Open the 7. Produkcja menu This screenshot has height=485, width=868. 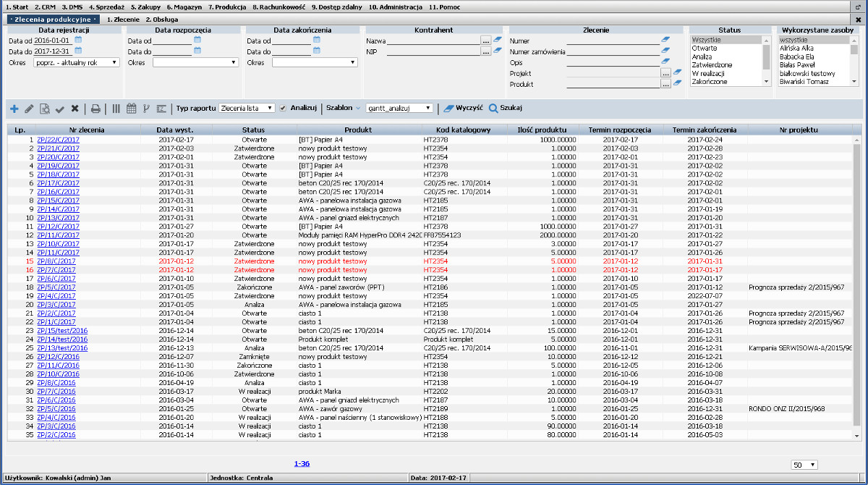point(226,7)
